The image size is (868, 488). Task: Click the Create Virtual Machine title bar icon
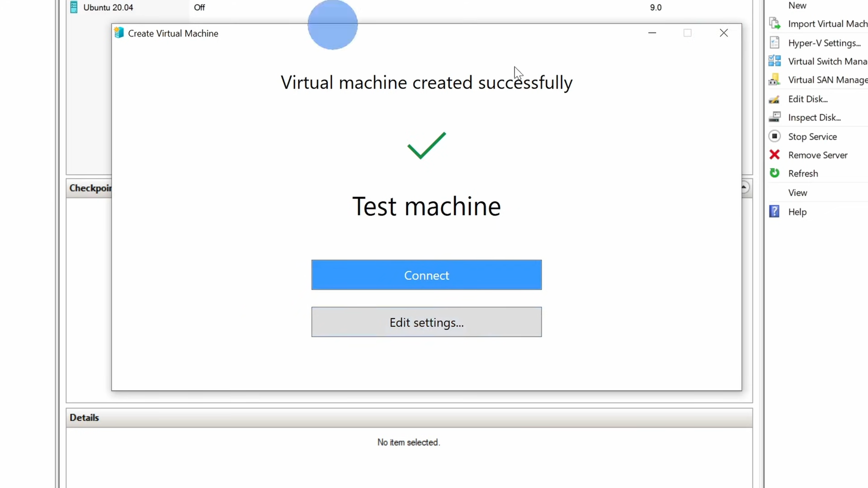[x=118, y=33]
